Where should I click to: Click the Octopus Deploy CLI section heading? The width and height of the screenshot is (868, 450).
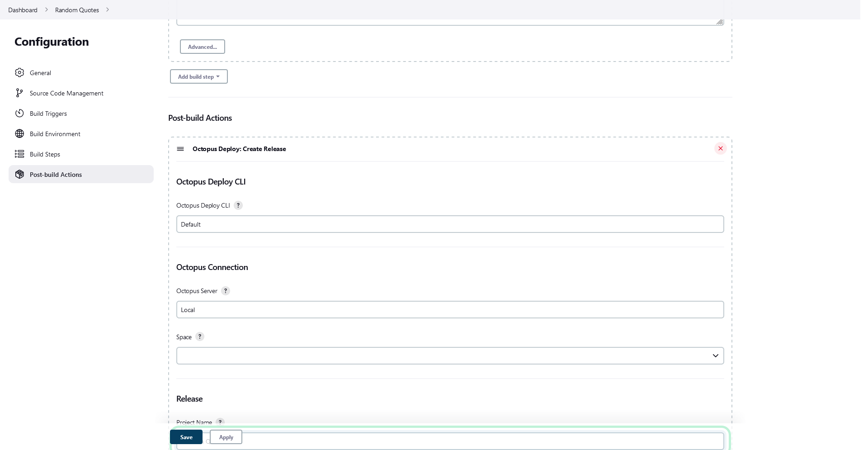[x=211, y=181]
